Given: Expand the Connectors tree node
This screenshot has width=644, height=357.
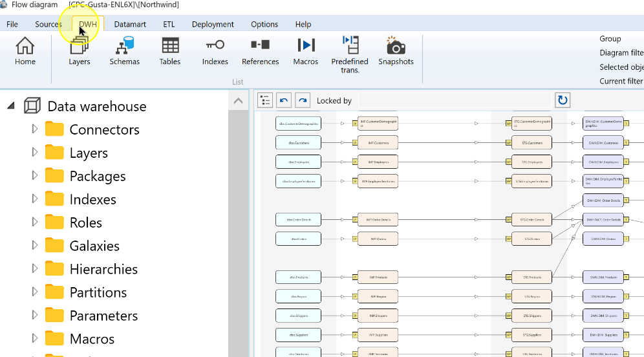Looking at the screenshot, I should [35, 129].
